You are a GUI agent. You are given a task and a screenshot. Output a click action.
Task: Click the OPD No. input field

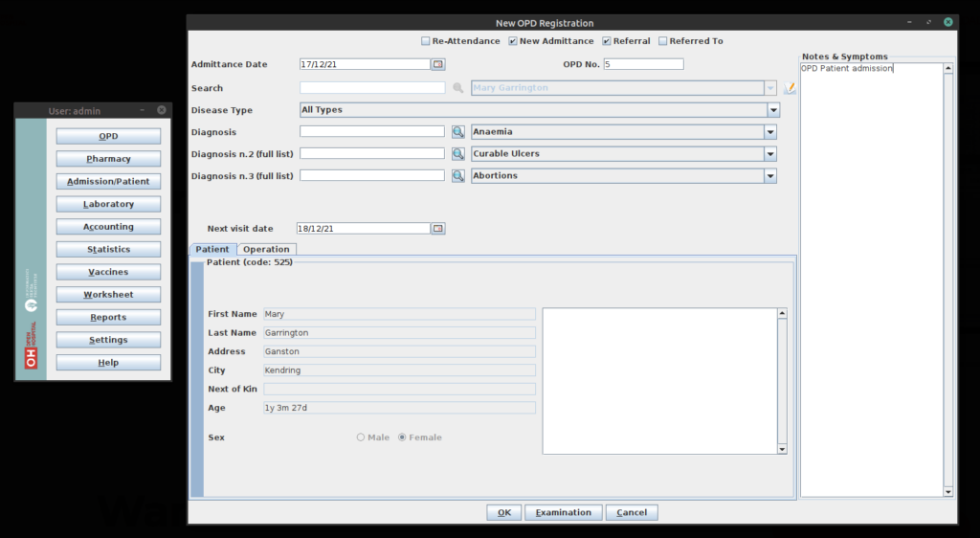coord(643,64)
